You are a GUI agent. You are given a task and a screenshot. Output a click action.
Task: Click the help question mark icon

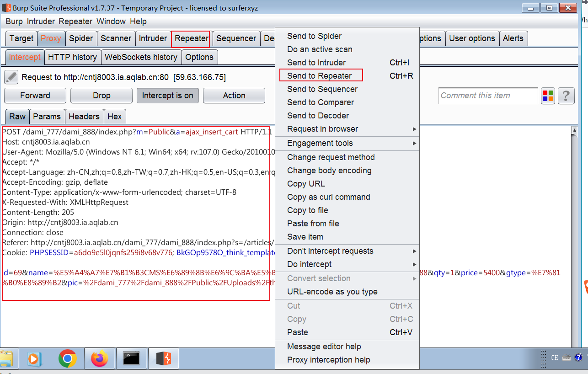coord(566,96)
